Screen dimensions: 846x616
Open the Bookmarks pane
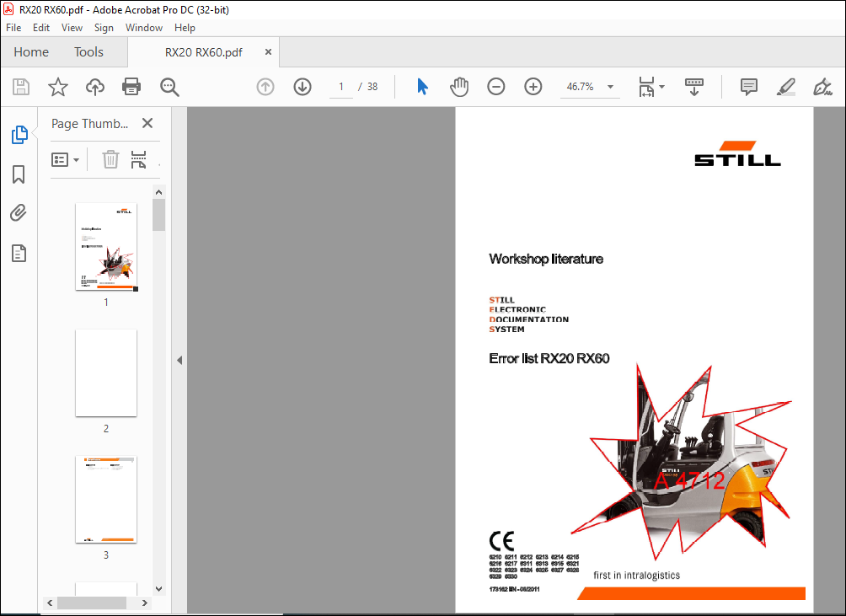click(19, 174)
